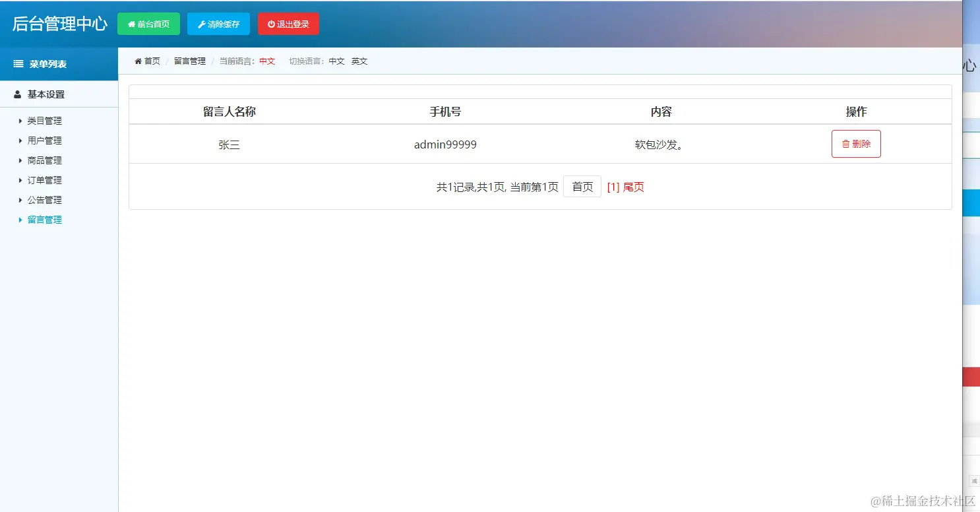The image size is (980, 512).
Task: Click the 留言管理 breadcrumb link
Action: coord(190,61)
